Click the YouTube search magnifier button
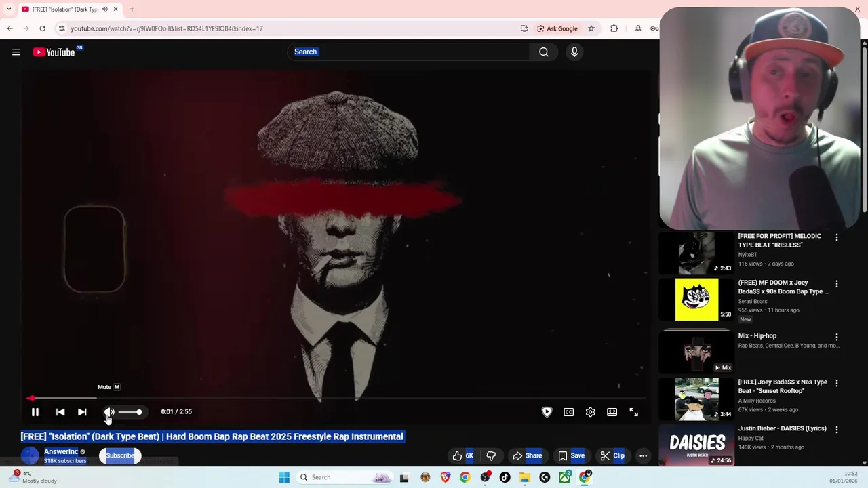868x488 pixels. pyautogui.click(x=544, y=52)
